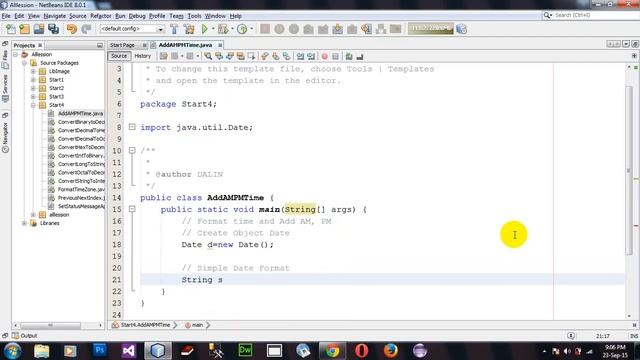Image resolution: width=640 pixels, height=360 pixels.
Task: Click the Open Project toolbar icon
Action: pos(39,29)
